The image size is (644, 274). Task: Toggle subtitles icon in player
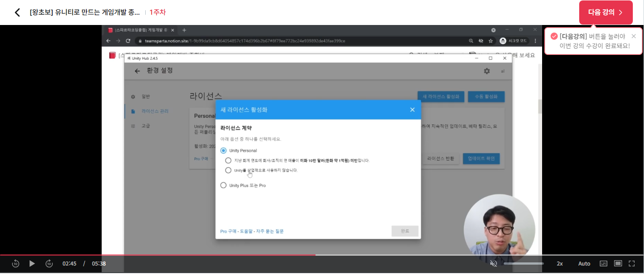603,264
